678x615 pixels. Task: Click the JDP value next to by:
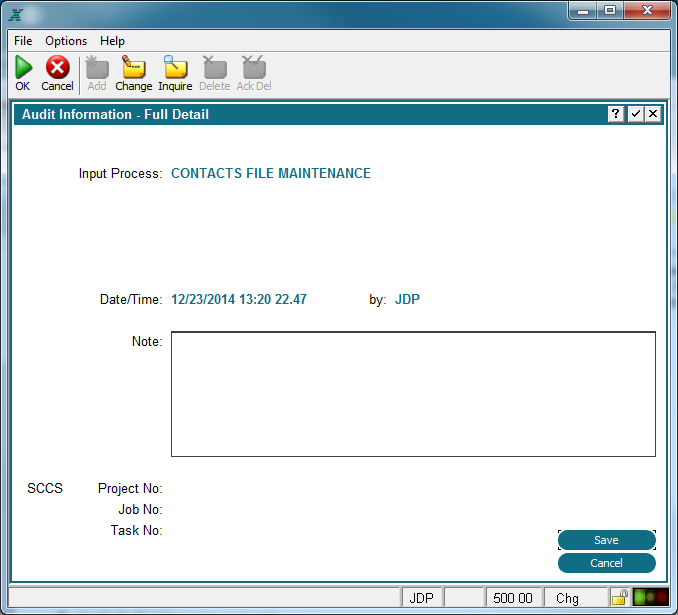point(407,299)
